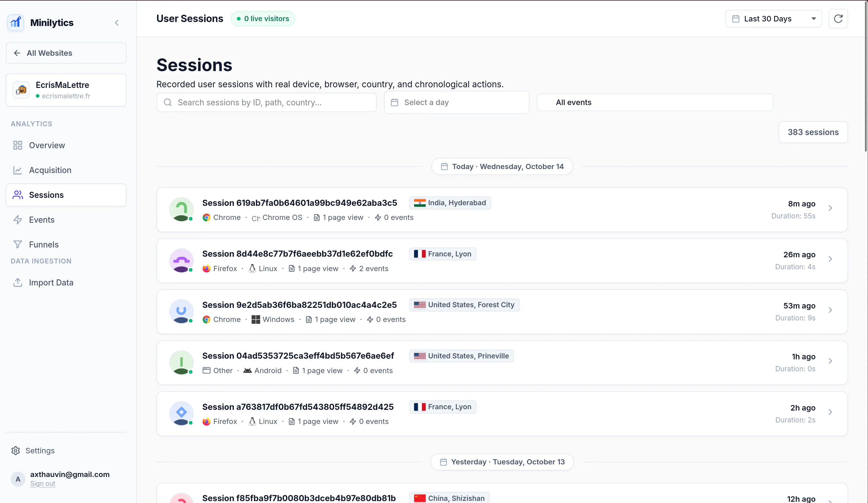
Task: Click the Forest City session avatar
Action: point(181,311)
